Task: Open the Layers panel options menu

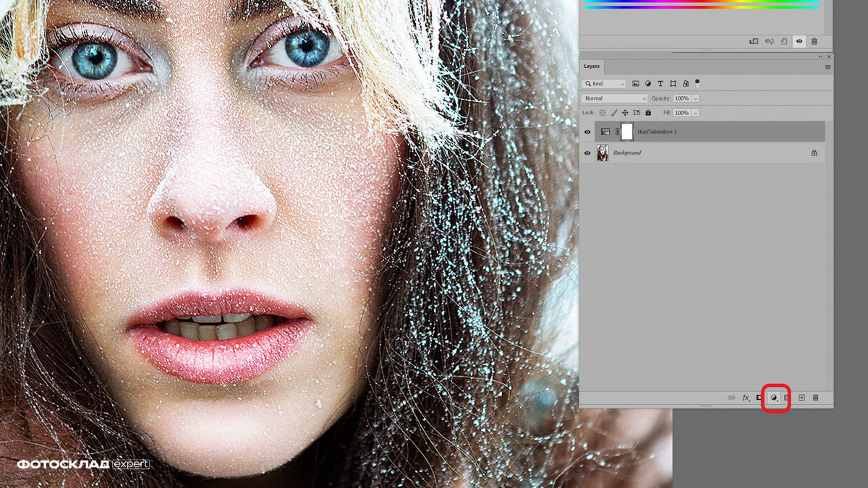Action: 827,67
